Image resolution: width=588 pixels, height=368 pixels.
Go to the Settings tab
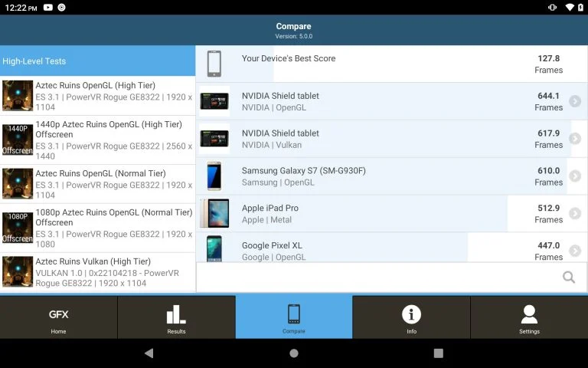529,317
